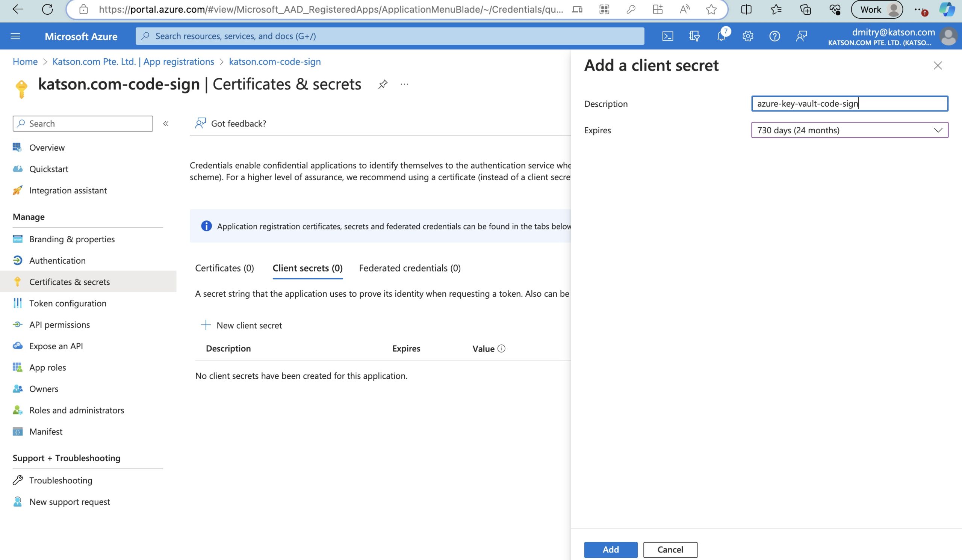Open the help question mark icon

click(x=774, y=36)
